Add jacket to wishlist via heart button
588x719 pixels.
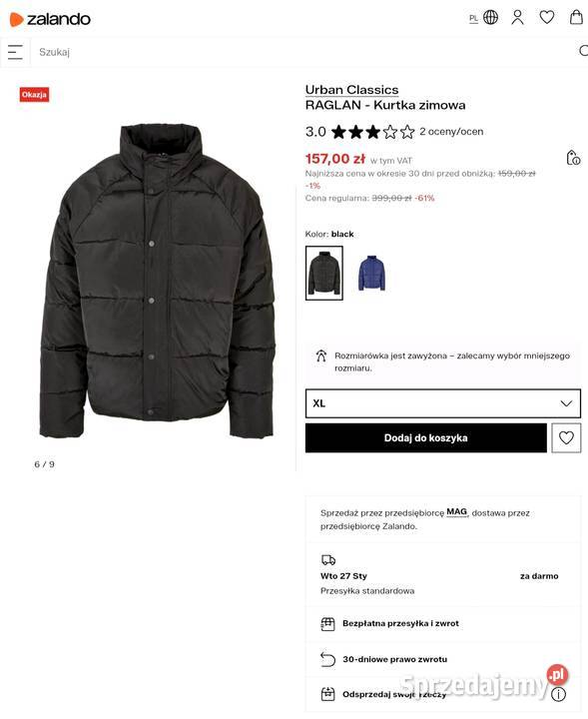tap(566, 438)
